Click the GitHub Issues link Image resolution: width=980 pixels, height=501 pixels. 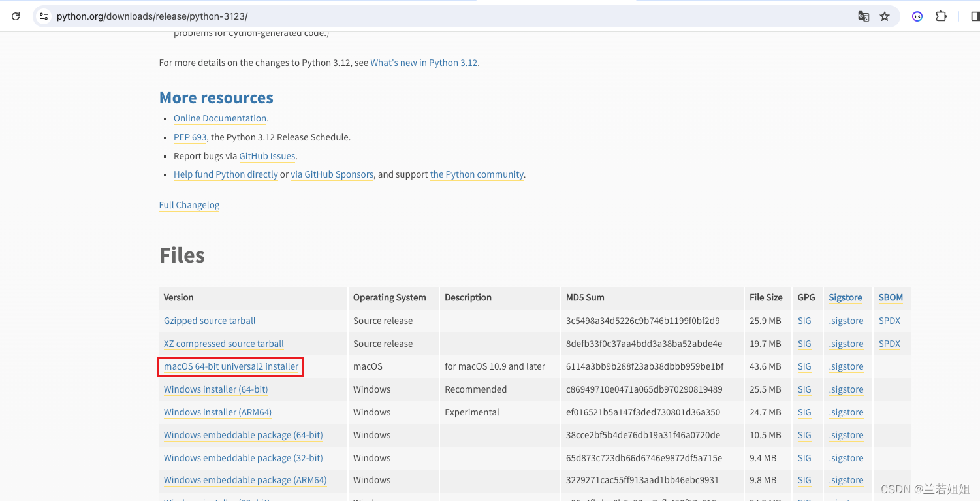[x=267, y=156]
